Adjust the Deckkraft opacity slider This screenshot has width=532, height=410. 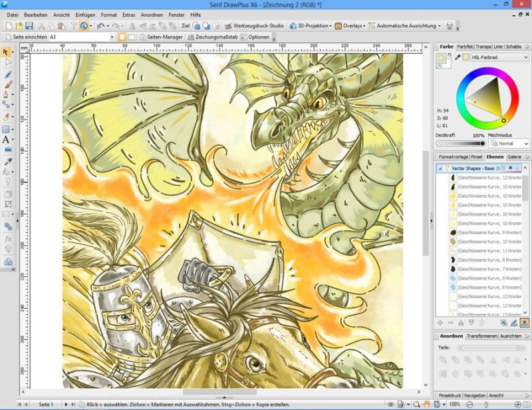pyautogui.click(x=461, y=144)
